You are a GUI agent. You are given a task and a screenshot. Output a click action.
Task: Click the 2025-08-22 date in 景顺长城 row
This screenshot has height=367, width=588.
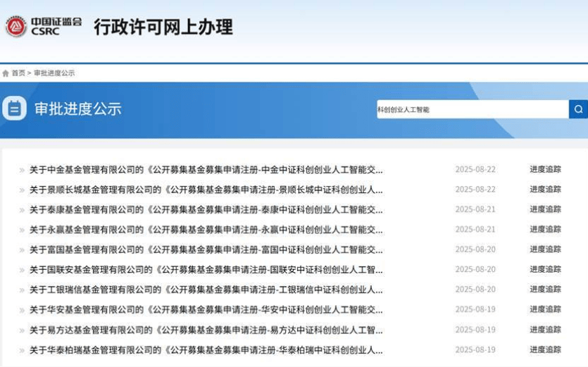pos(475,189)
